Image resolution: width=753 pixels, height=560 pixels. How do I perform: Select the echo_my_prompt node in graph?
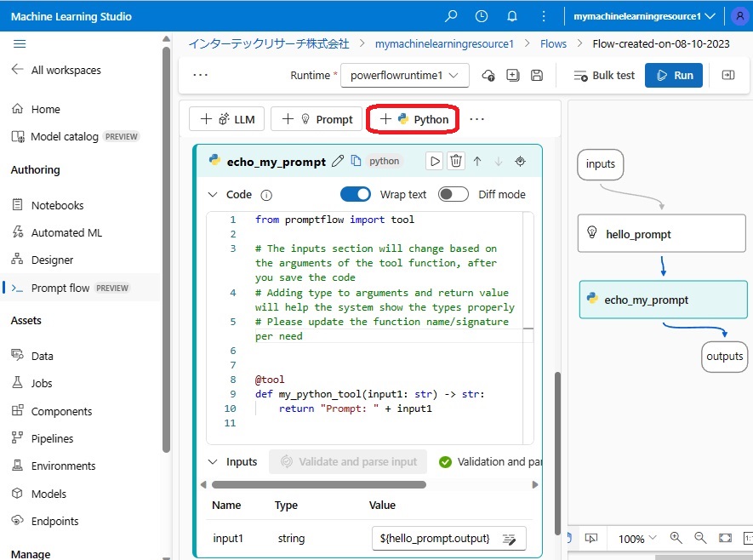(x=663, y=300)
